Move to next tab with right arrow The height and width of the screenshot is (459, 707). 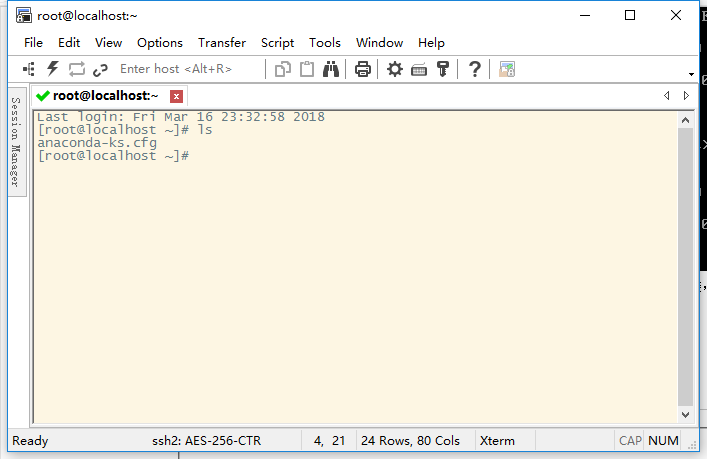point(686,96)
